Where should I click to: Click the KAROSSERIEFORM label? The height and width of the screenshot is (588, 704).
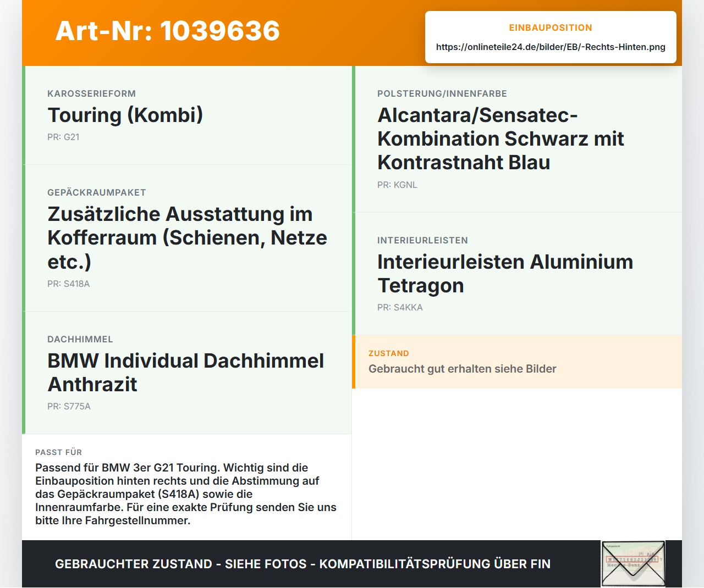[91, 93]
